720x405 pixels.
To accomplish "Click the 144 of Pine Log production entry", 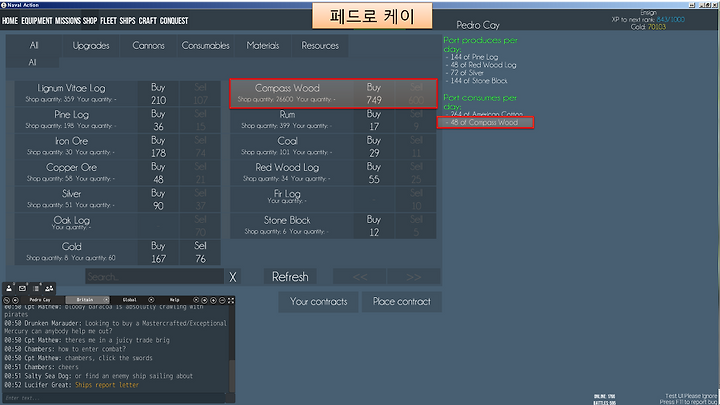I will coord(472,57).
